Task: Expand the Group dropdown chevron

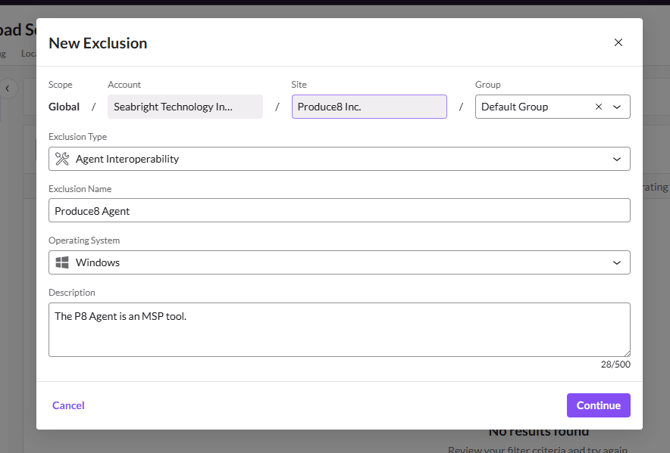Action: pyautogui.click(x=617, y=107)
